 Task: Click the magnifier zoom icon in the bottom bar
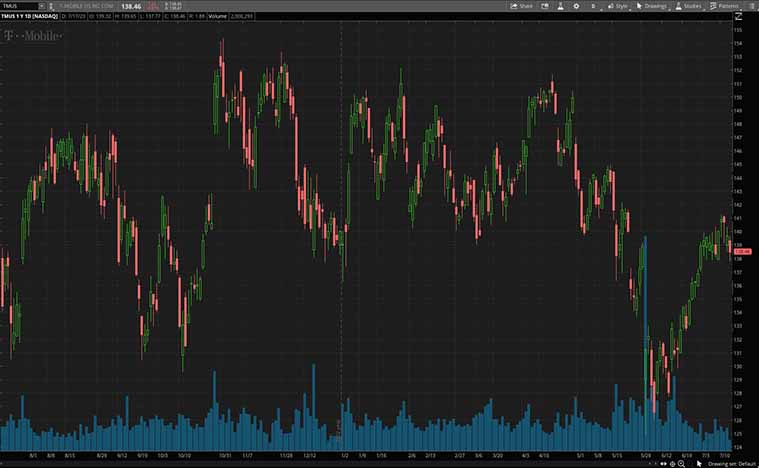pyautogui.click(x=681, y=464)
